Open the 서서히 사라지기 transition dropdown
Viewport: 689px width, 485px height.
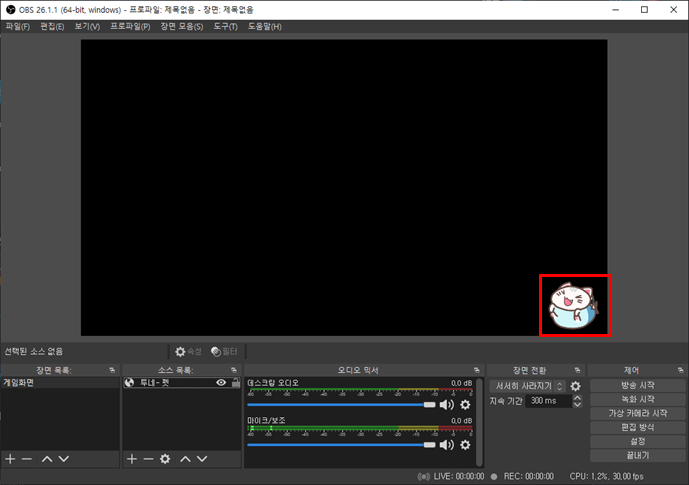[527, 386]
